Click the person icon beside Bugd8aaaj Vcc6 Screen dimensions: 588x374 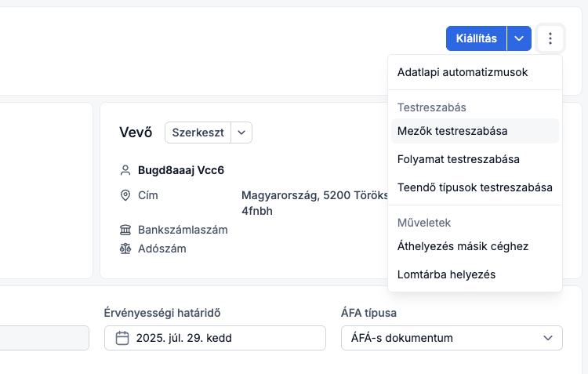click(x=125, y=170)
